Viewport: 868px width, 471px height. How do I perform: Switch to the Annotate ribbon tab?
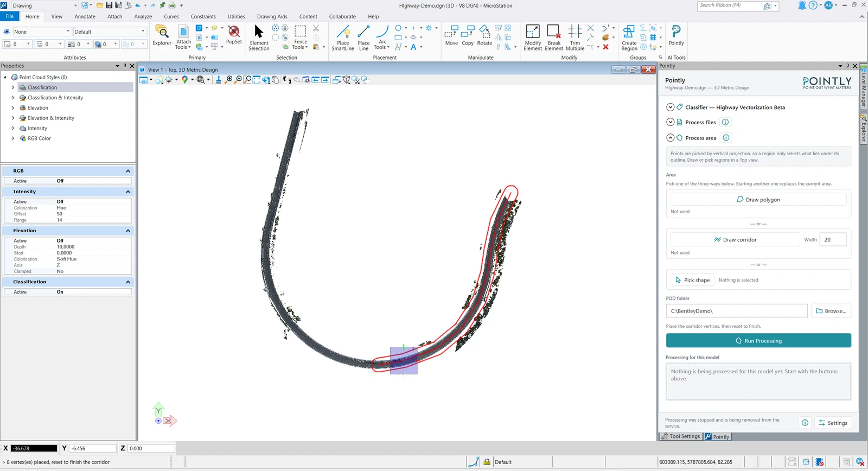(x=85, y=16)
